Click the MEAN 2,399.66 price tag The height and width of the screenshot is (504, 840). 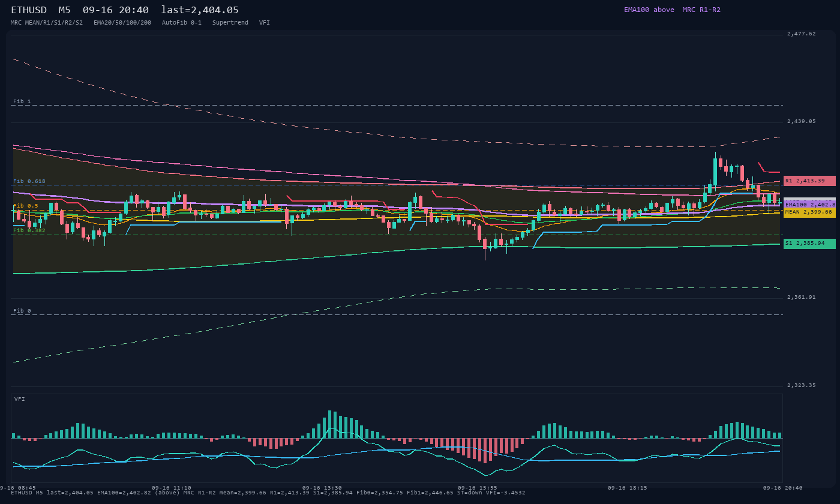pos(809,212)
